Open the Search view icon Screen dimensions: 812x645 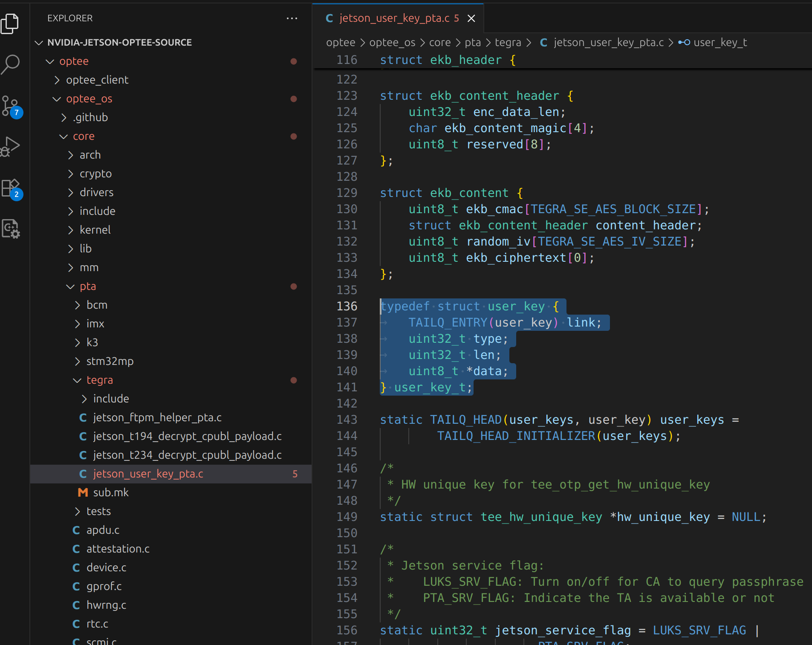[10, 64]
